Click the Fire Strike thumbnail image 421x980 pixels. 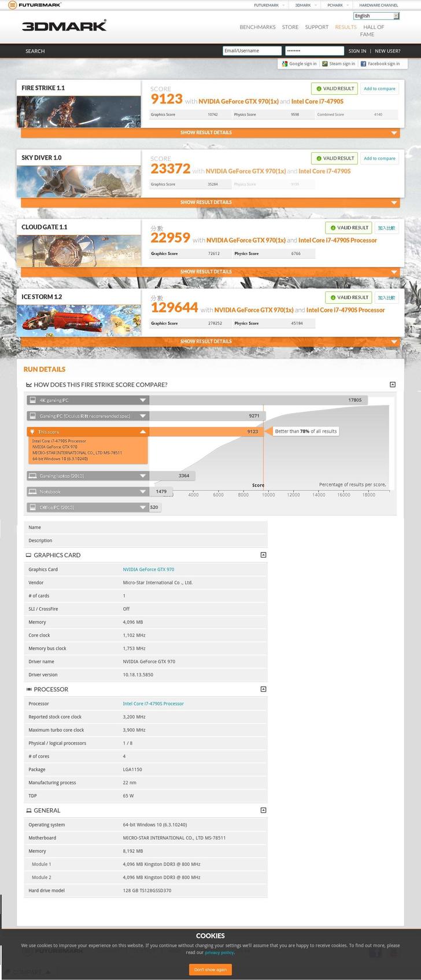pos(79,112)
